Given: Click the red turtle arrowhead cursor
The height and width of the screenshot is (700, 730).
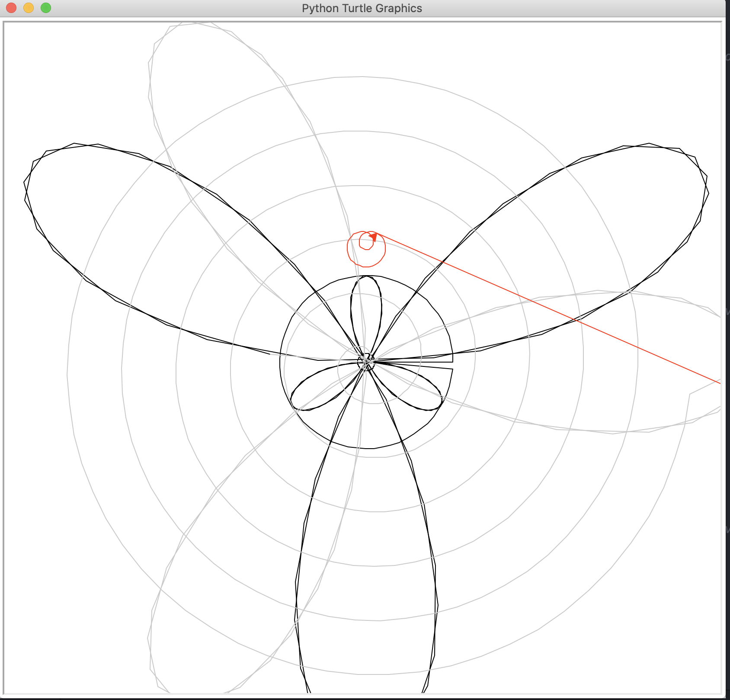Looking at the screenshot, I should pos(373,237).
